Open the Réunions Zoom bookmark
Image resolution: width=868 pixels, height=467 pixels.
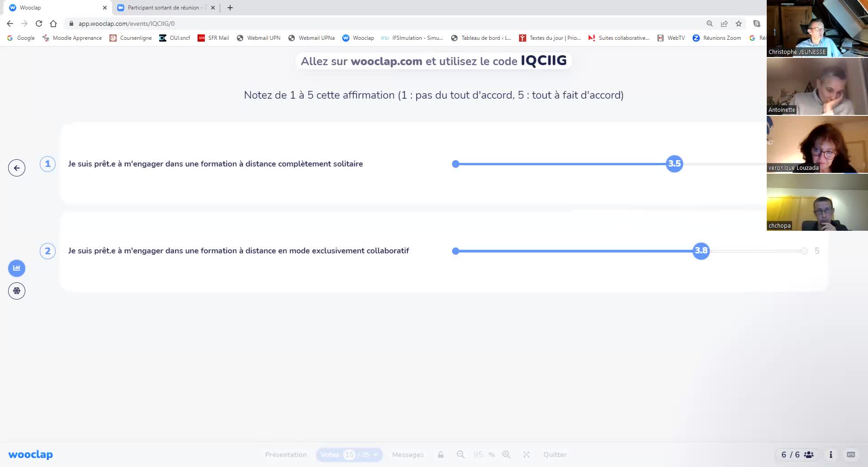[x=717, y=38]
